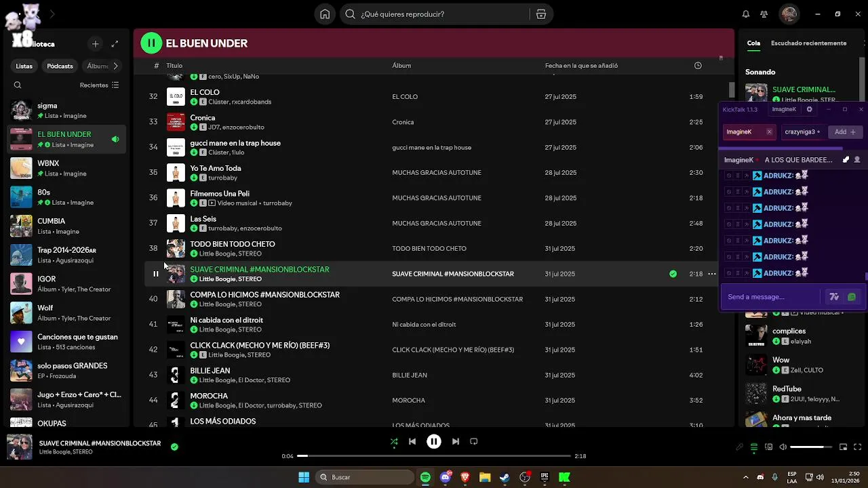Image resolution: width=868 pixels, height=488 pixels.
Task: Open the Friend Activity icon
Action: tap(764, 14)
